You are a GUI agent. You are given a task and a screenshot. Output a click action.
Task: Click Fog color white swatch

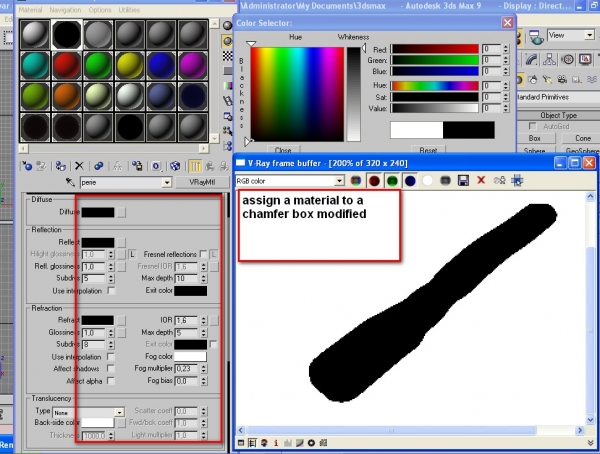click(191, 356)
